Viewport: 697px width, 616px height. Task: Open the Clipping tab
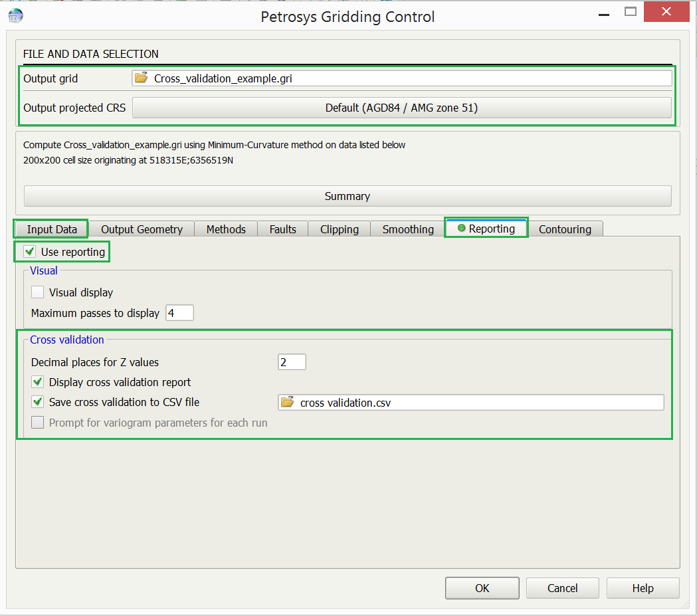pyautogui.click(x=339, y=229)
